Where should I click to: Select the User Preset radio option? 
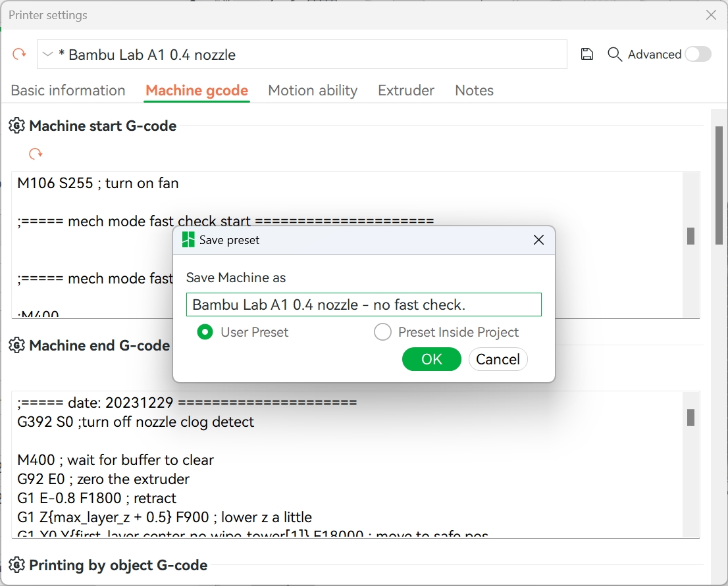click(205, 332)
